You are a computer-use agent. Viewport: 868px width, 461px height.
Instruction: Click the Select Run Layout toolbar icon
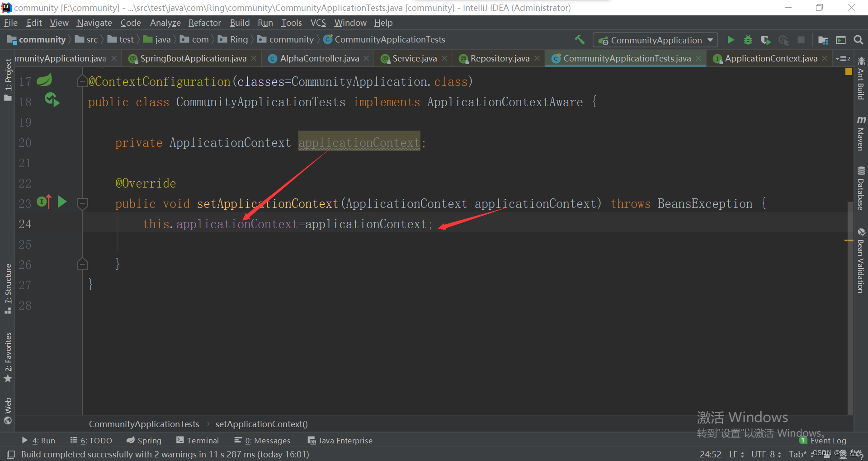(x=841, y=40)
